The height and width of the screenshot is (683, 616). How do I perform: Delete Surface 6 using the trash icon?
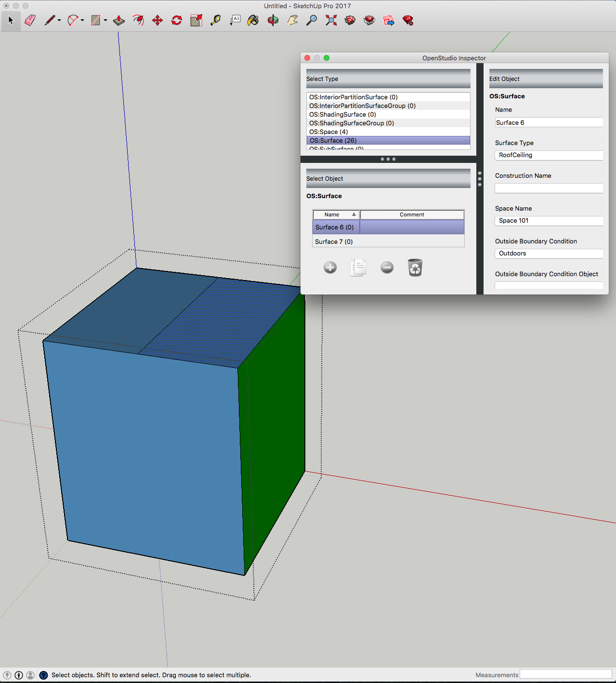[415, 268]
